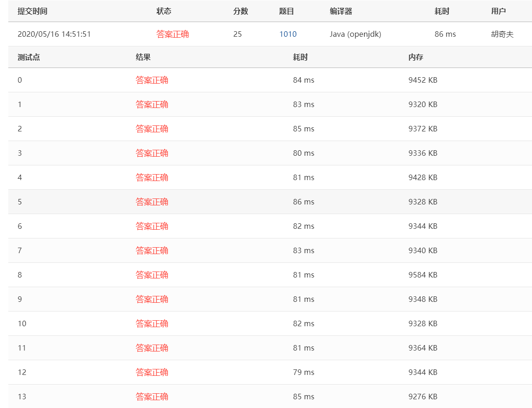Screen dimensions: 532x408
Task: Click the 9276 KB memory cell
Action: 423,397
